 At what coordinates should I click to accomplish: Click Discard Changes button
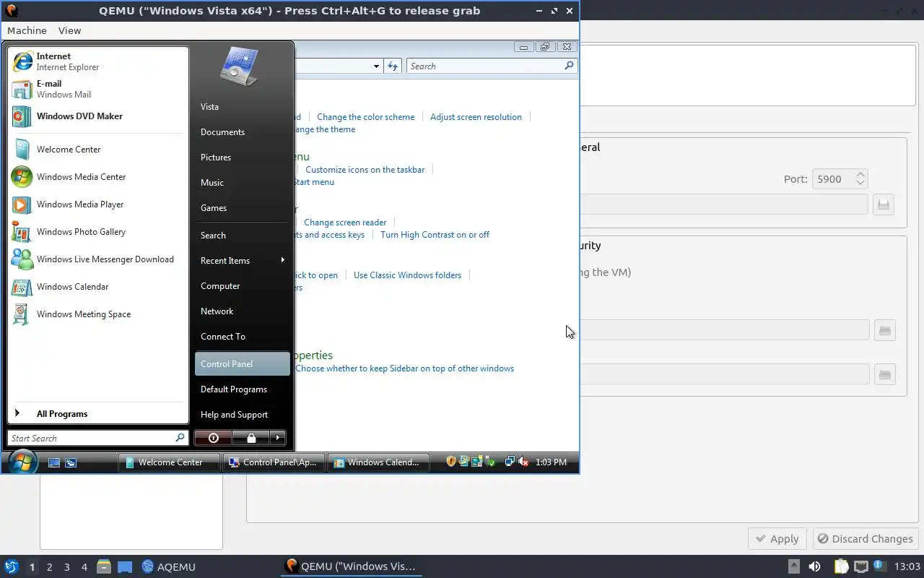coord(866,539)
